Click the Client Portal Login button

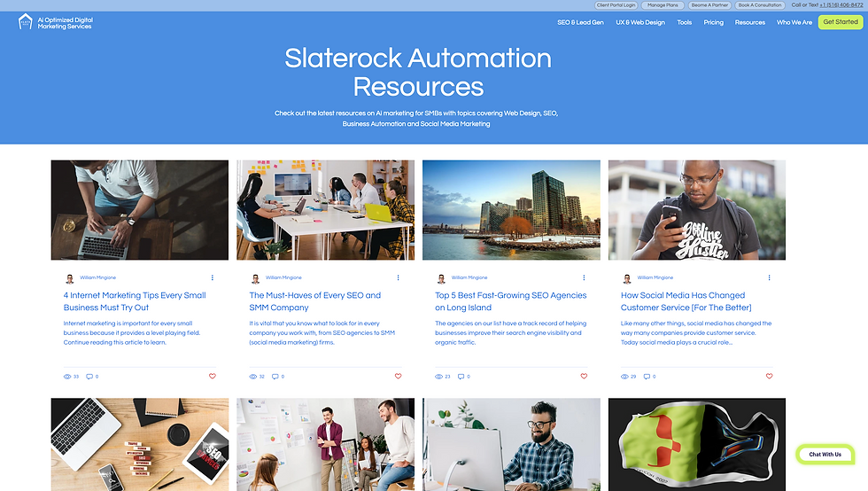pyautogui.click(x=616, y=5)
